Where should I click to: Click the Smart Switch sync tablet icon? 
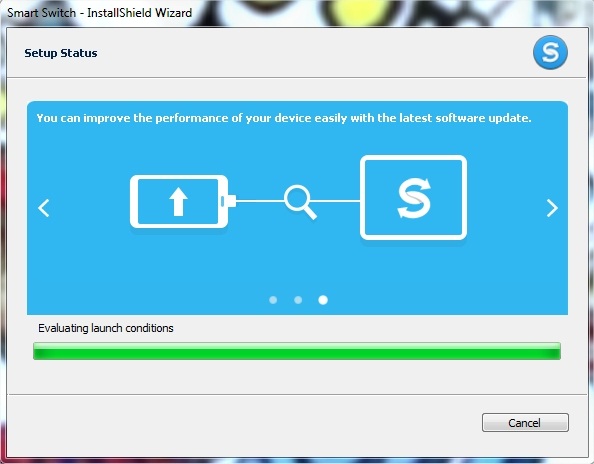[413, 197]
